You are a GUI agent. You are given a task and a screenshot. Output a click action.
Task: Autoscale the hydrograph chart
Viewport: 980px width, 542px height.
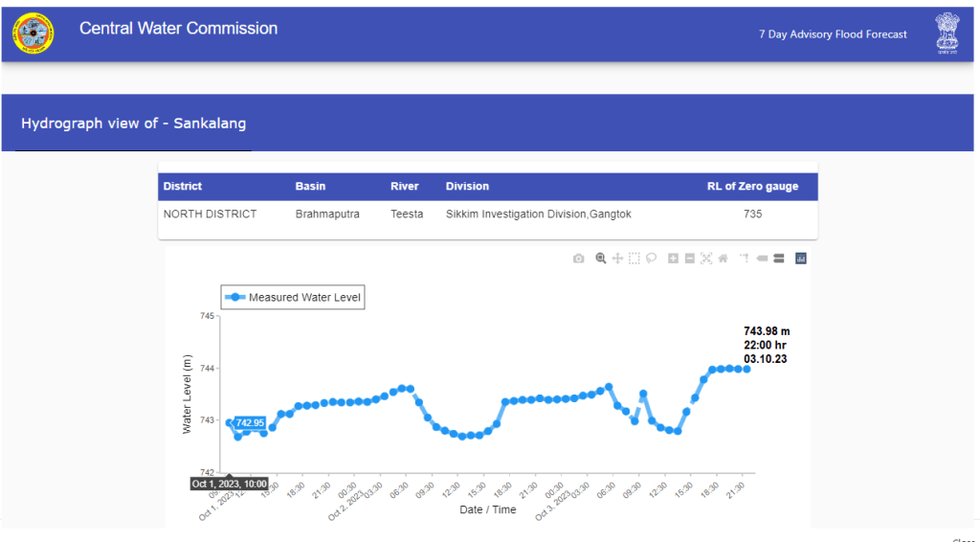tap(706, 259)
